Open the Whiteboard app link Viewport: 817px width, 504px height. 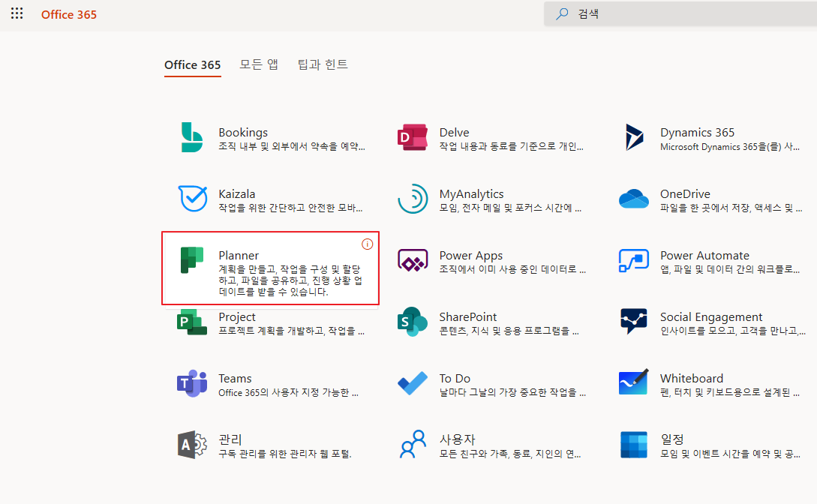pyautogui.click(x=692, y=378)
